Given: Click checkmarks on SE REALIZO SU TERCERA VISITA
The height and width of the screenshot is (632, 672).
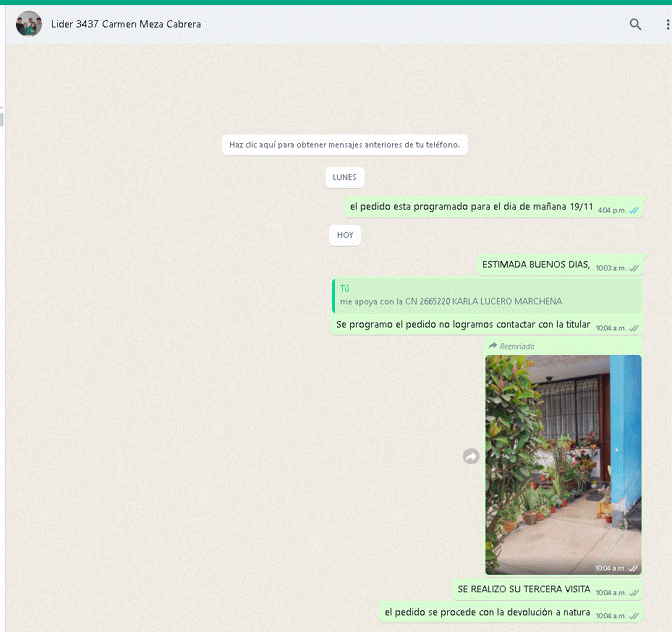Looking at the screenshot, I should click(x=634, y=592).
